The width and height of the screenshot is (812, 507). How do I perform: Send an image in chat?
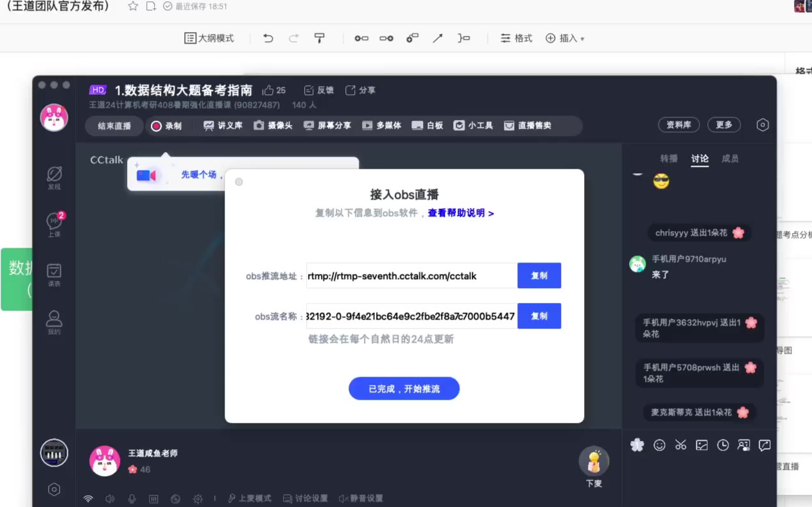702,445
